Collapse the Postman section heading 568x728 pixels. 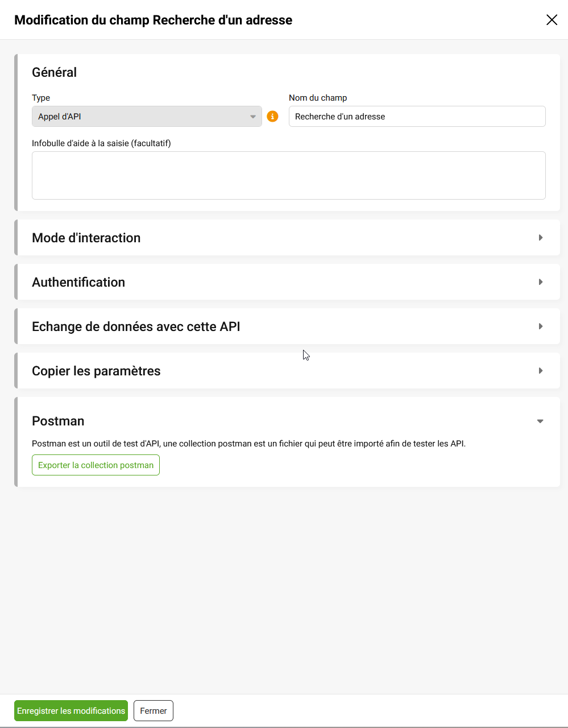(58, 421)
